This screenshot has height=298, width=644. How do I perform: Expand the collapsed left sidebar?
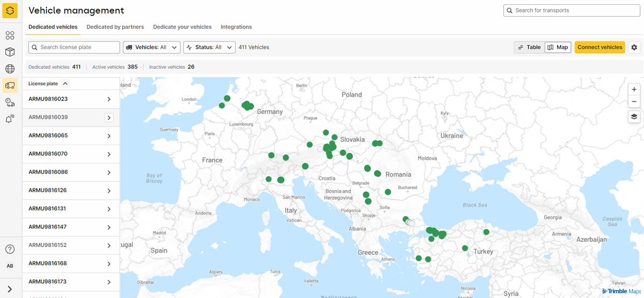pos(10,289)
